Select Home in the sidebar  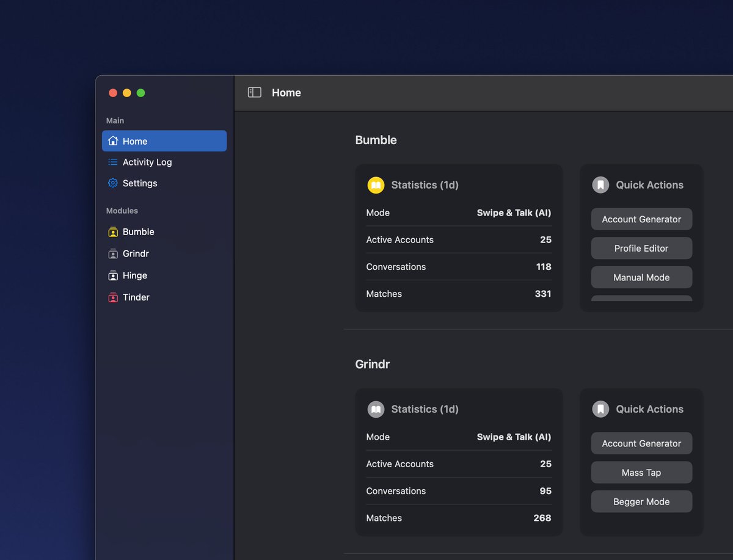(164, 141)
